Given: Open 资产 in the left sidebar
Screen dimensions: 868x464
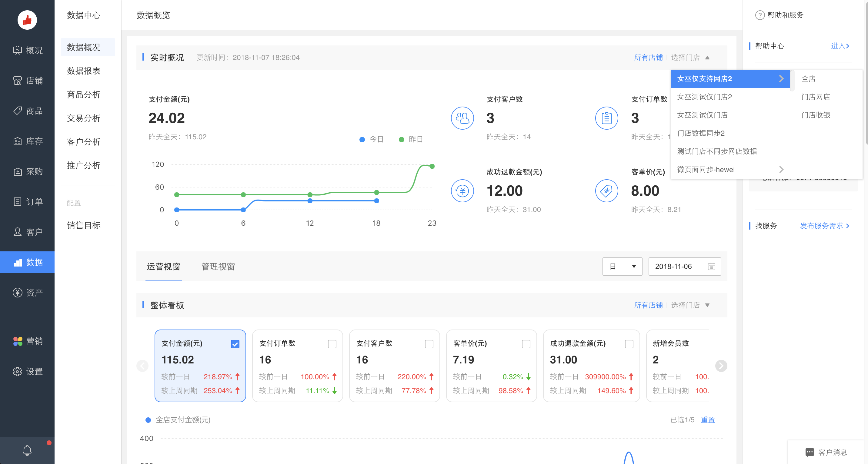Looking at the screenshot, I should (x=27, y=292).
